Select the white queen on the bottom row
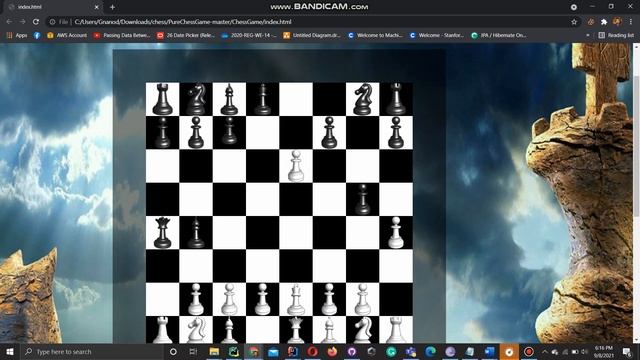The height and width of the screenshot is (360, 640). (296, 331)
